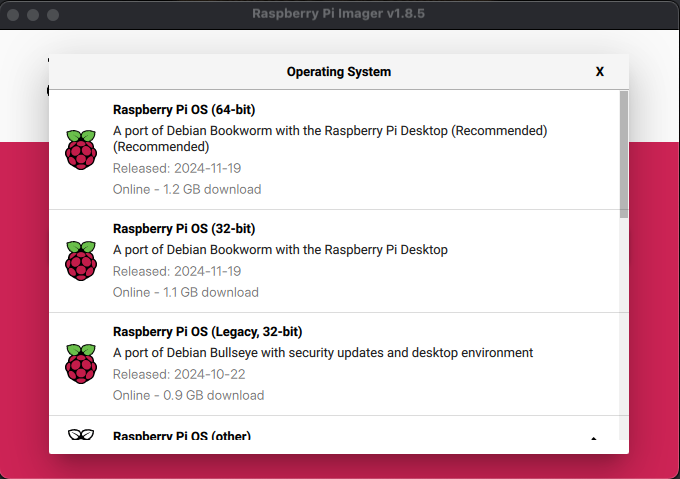680x479 pixels.
Task: Click the green zoom window button
Action: coord(53,15)
